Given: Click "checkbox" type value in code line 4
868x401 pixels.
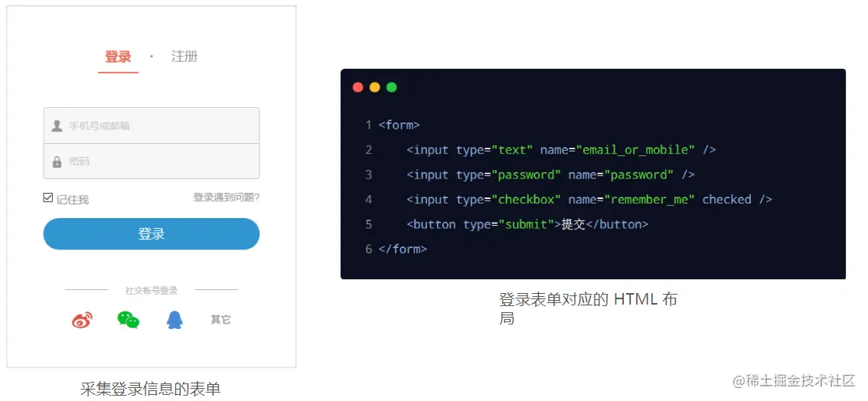Looking at the screenshot, I should click(527, 200).
